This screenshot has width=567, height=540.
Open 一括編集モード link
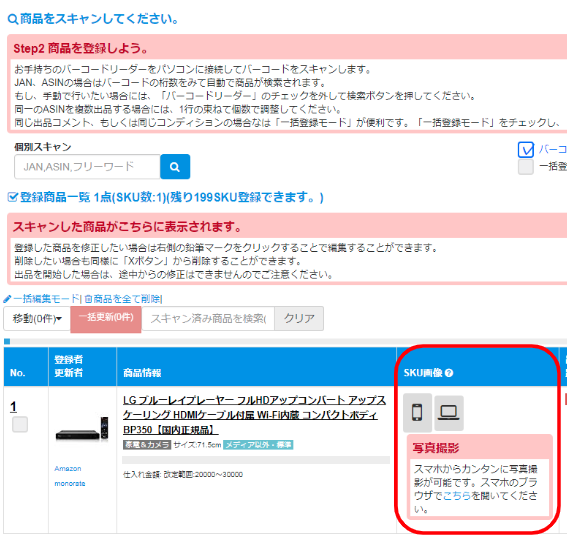point(46,299)
